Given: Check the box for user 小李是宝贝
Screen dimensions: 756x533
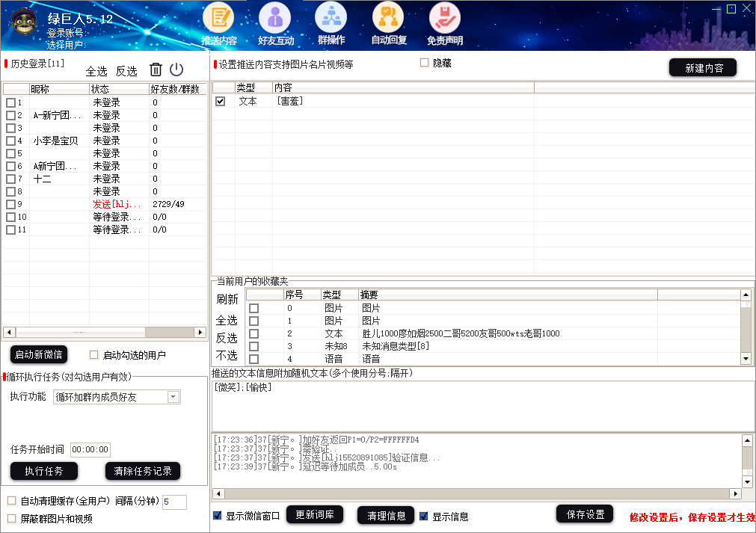Looking at the screenshot, I should coord(10,141).
